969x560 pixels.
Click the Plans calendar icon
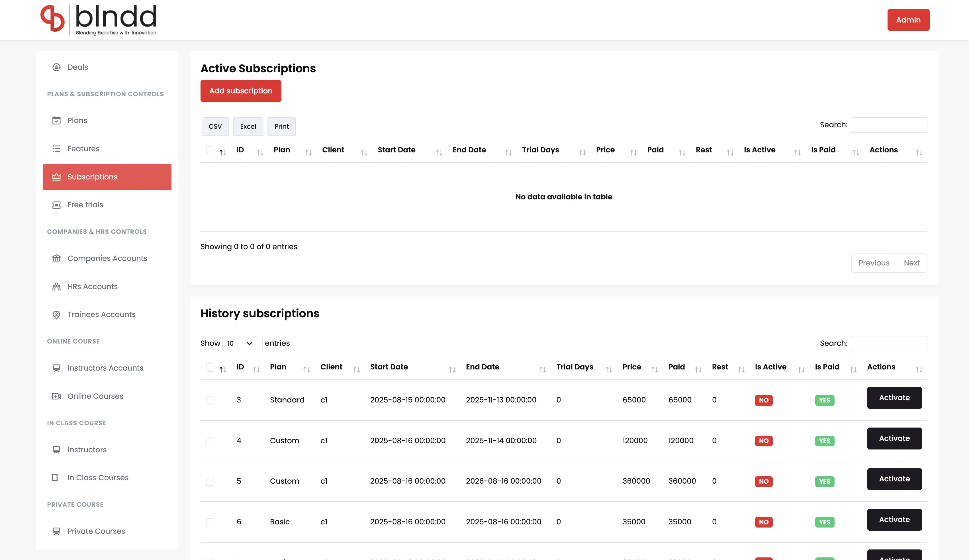56,120
